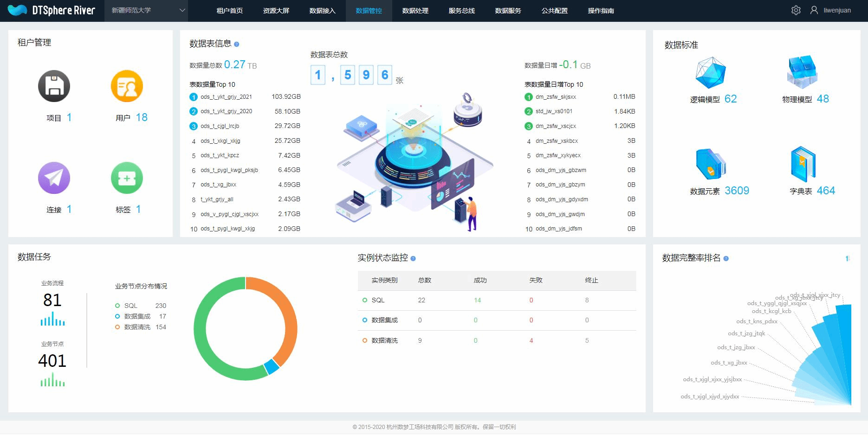Open the liwenjuan user account menu
Image resolution: width=868 pixels, height=435 pixels.
831,10
